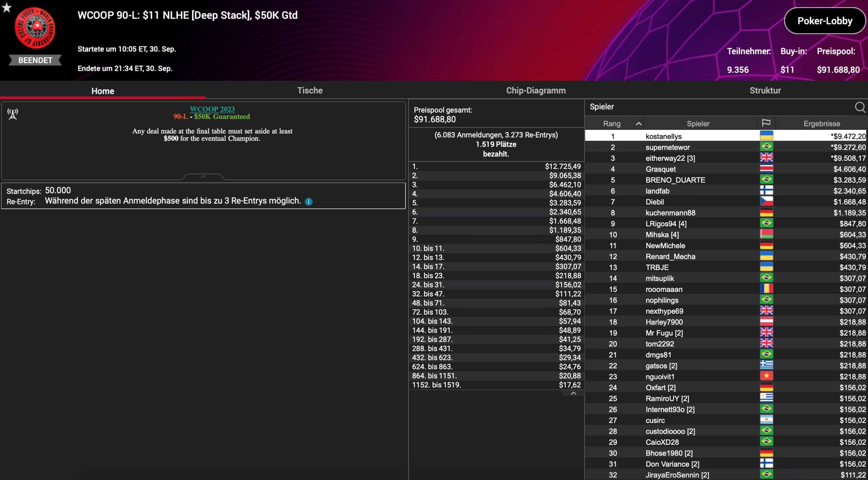Select player row tom2292

coord(726,343)
